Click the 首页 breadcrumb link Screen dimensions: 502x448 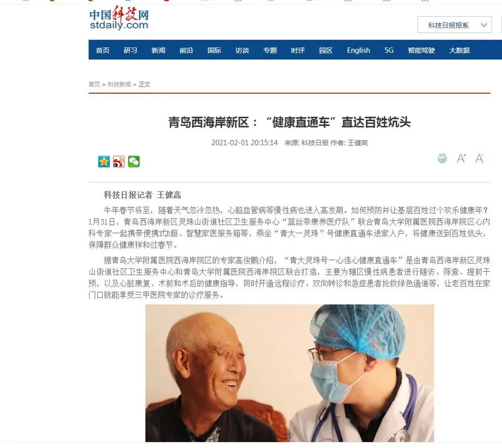[x=94, y=84]
